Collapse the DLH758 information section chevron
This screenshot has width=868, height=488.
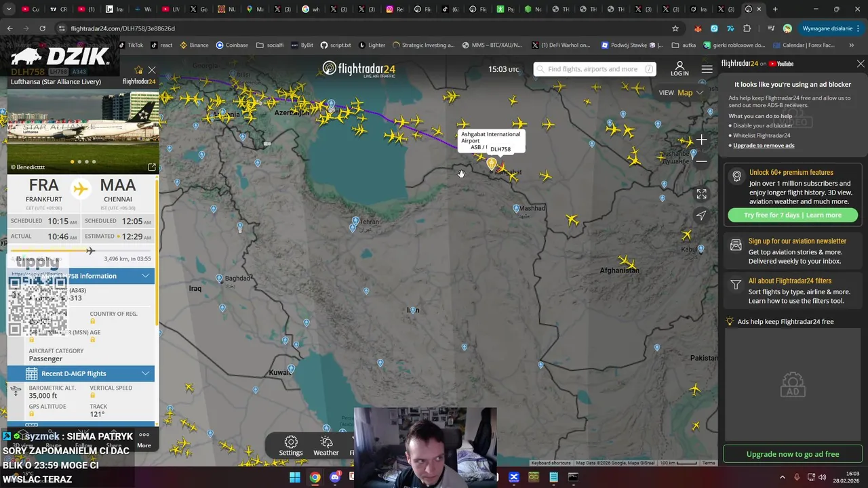point(145,276)
